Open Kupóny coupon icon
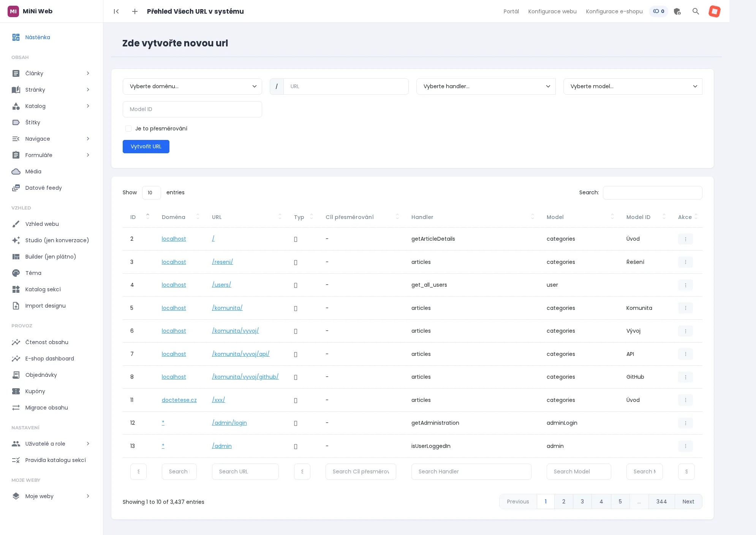This screenshot has width=756, height=535. (x=16, y=391)
